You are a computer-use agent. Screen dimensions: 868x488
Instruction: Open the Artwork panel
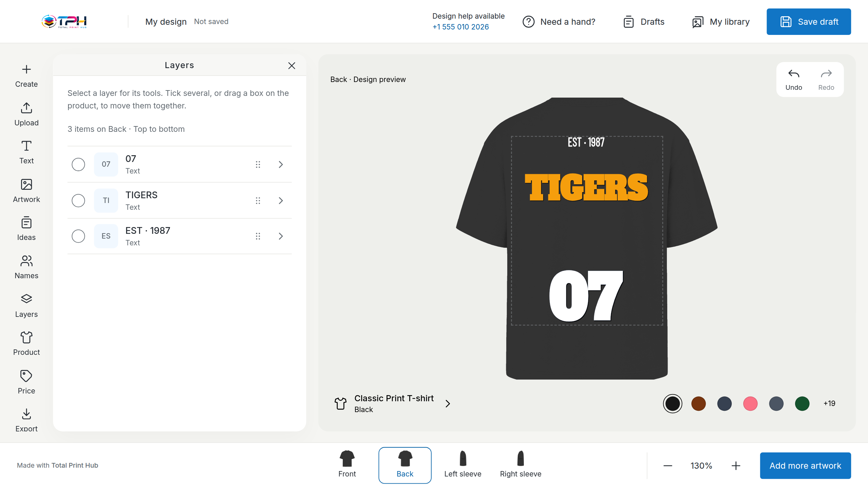[x=26, y=191]
